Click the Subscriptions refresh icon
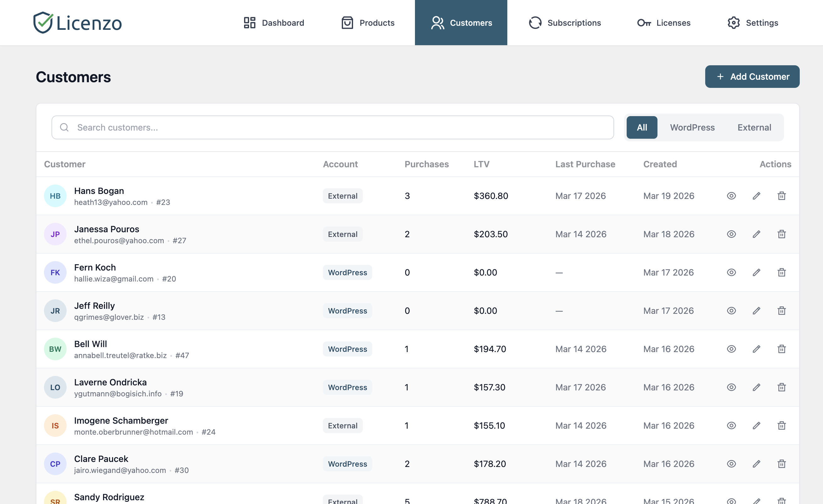823x504 pixels. [535, 22]
